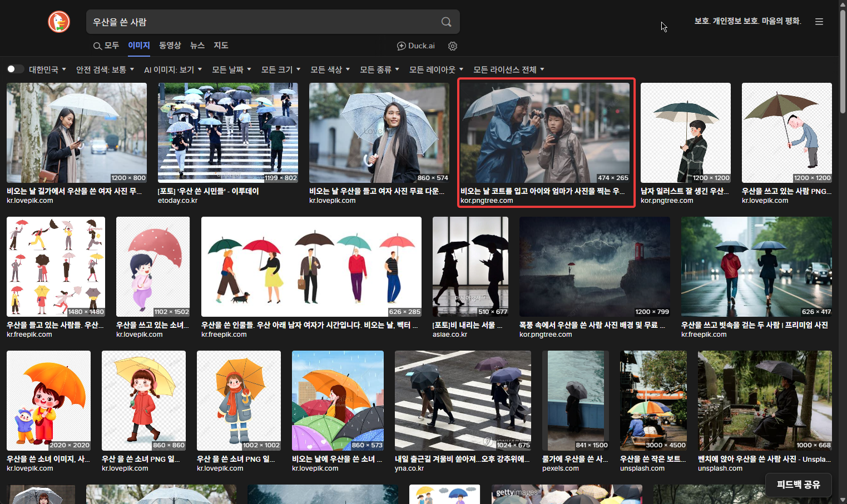Expand the 모든 색상 filter
This screenshot has height=504, width=847.
(x=330, y=69)
